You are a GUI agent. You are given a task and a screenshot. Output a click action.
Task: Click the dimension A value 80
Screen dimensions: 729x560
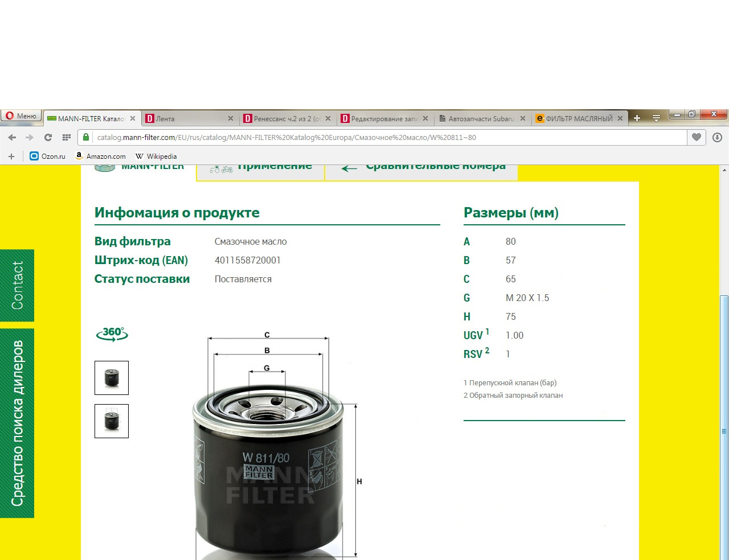point(511,241)
